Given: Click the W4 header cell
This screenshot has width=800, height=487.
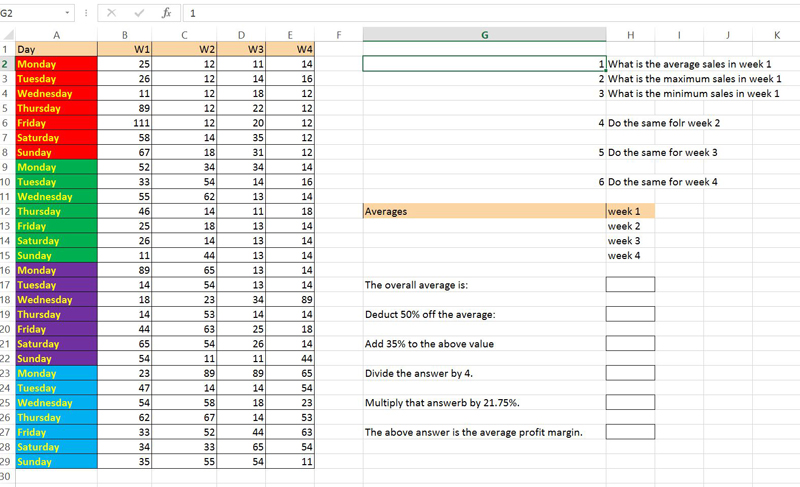Looking at the screenshot, I should tap(290, 49).
